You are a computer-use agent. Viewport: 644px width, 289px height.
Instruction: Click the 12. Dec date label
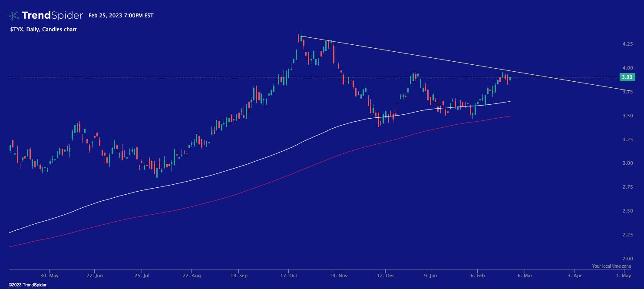coord(386,276)
